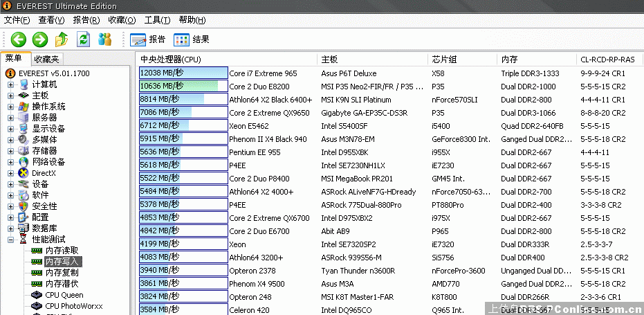Image resolution: width=644 pixels, height=315 pixels.
Task: Sort by the 中央处理器(CPU) column header
Action: coord(227,60)
